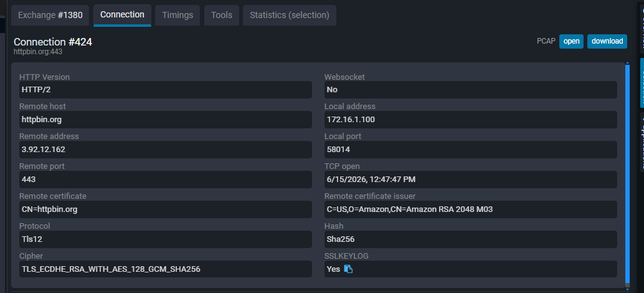The height and width of the screenshot is (293, 644).
Task: Click the PCAP download button
Action: [607, 41]
